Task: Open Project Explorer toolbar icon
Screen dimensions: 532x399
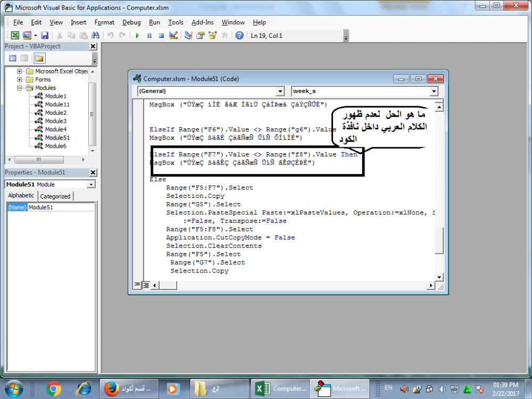Action: [x=188, y=35]
